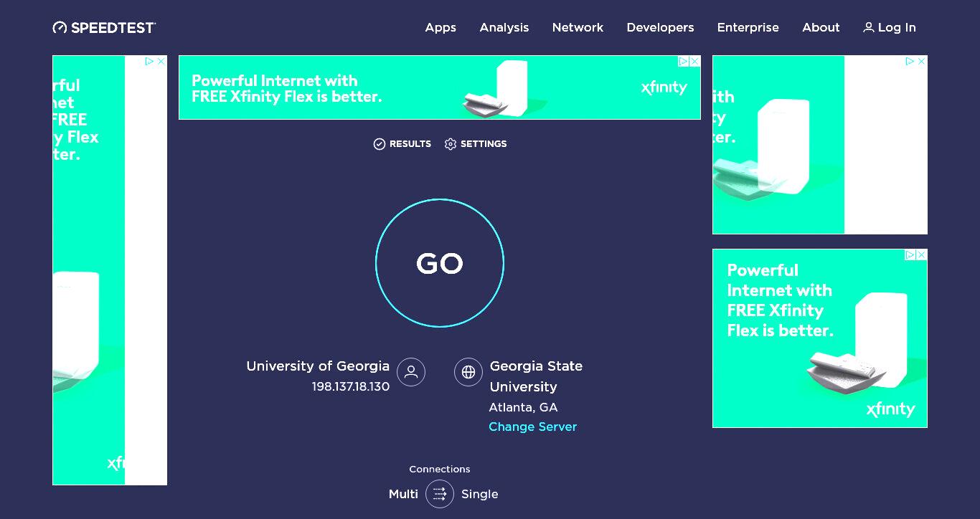Close the lower right Xfinity ad
This screenshot has width=980, height=519.
(x=922, y=254)
